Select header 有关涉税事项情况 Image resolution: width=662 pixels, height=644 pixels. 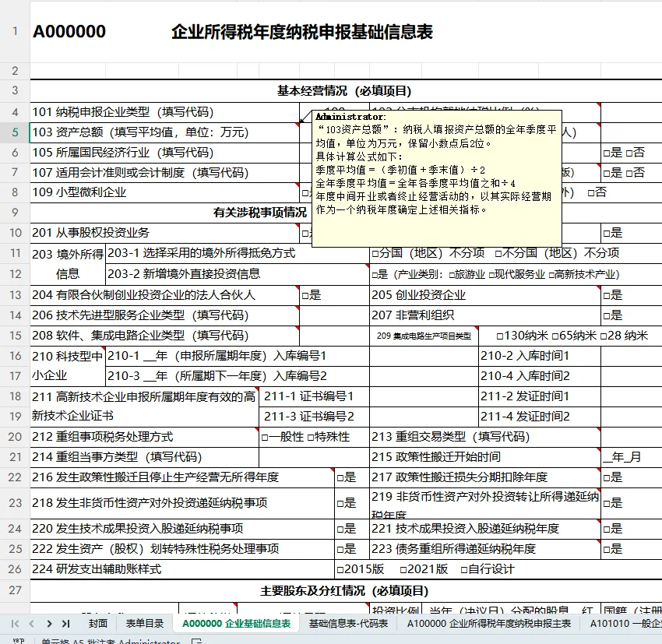point(260,213)
